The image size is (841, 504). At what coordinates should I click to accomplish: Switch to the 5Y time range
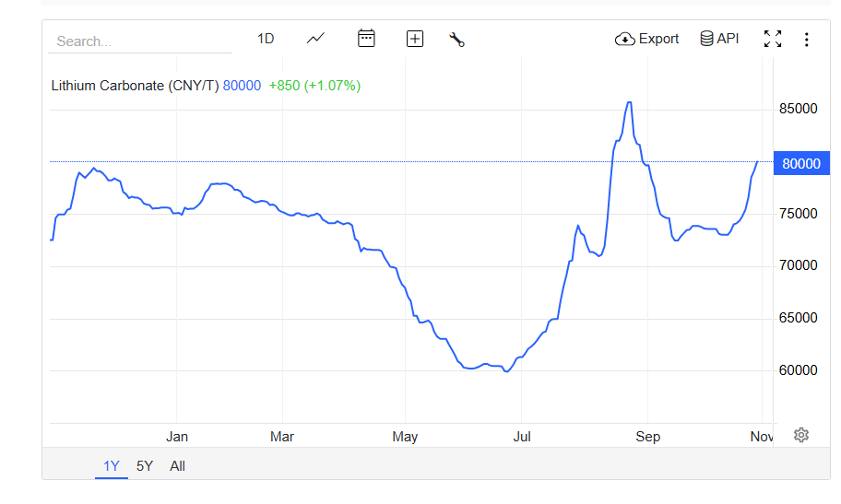[x=145, y=466]
